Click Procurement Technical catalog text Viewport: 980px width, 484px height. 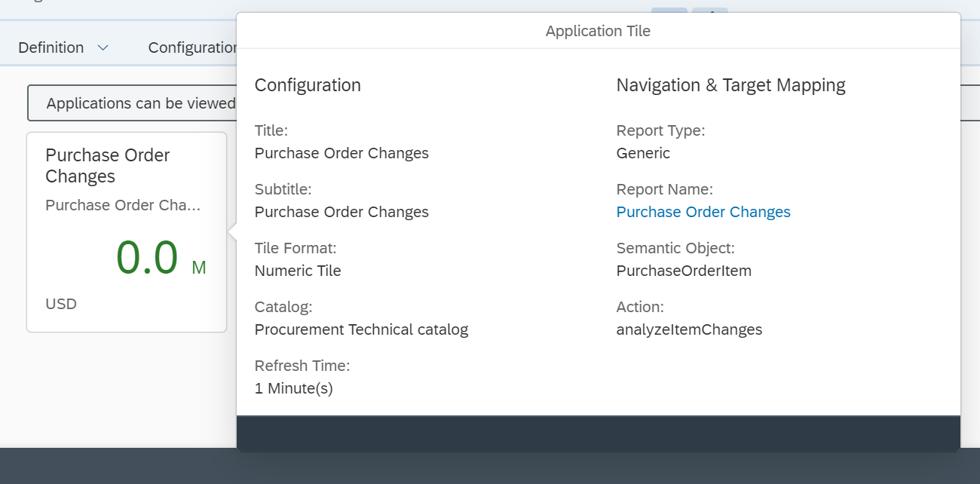pos(361,329)
